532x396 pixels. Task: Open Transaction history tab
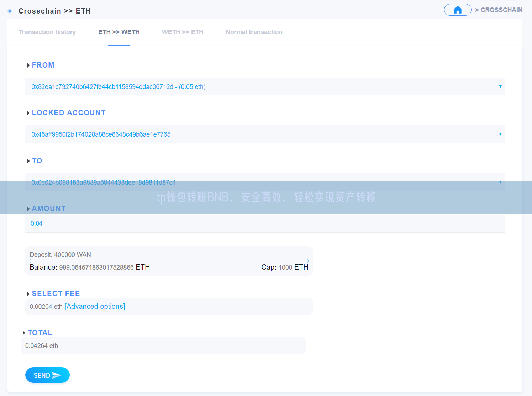pyautogui.click(x=47, y=32)
